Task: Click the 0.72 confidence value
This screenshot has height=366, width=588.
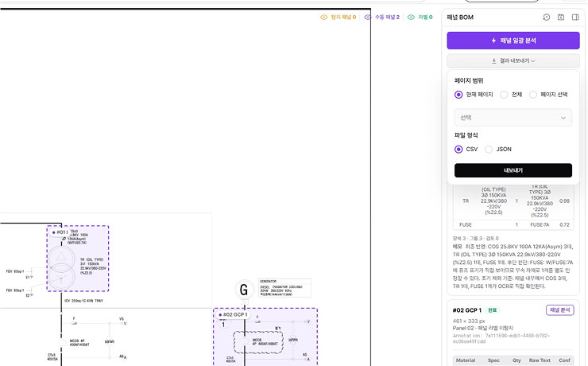Action: (x=564, y=225)
